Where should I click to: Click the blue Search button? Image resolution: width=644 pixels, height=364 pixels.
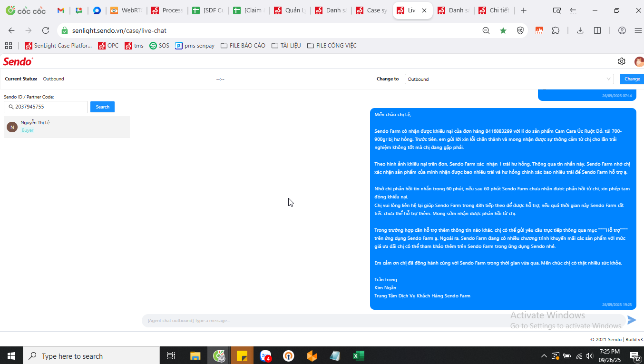(x=102, y=107)
